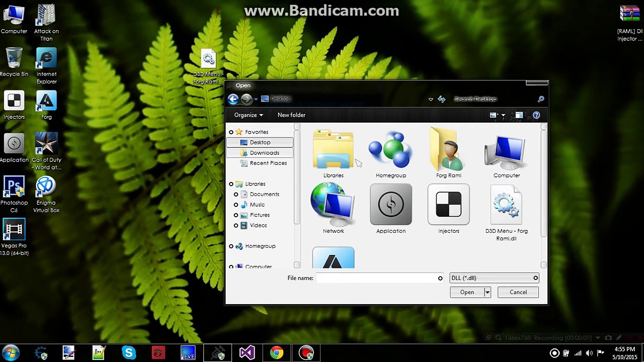Open the DLL (*.dll) file type dropdown

494,278
